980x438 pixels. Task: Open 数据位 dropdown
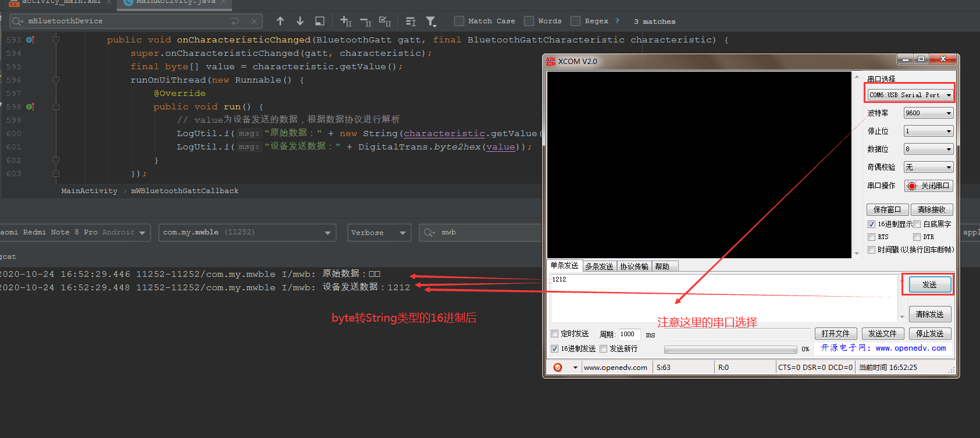[x=928, y=149]
